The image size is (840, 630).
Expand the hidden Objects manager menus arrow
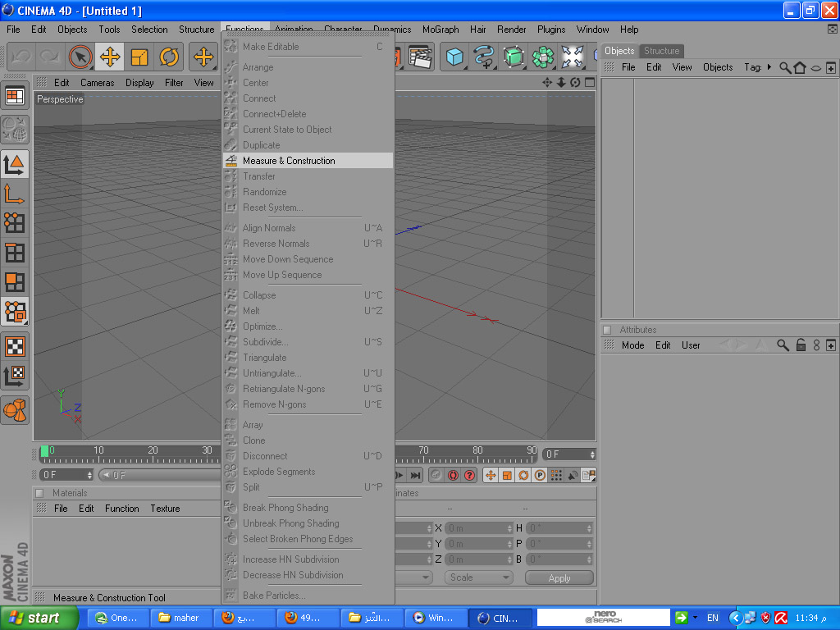point(769,67)
